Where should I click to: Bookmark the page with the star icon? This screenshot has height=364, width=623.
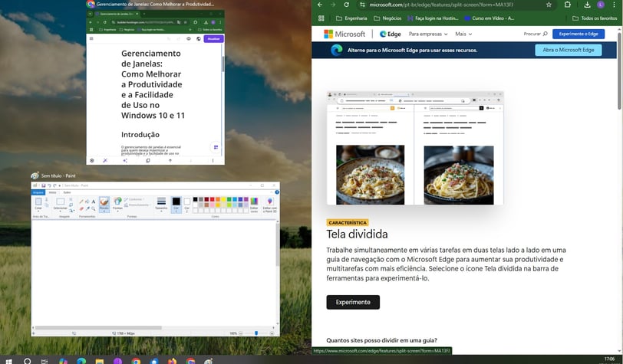[549, 5]
